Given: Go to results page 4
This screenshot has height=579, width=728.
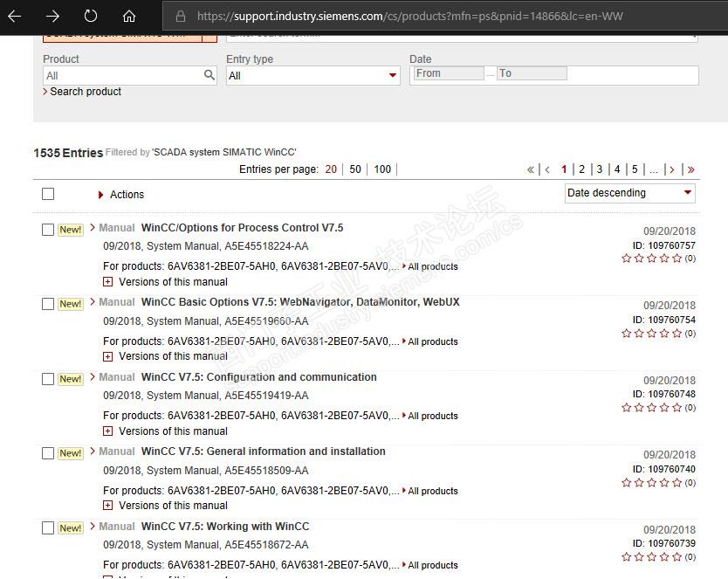Looking at the screenshot, I should 617,169.
